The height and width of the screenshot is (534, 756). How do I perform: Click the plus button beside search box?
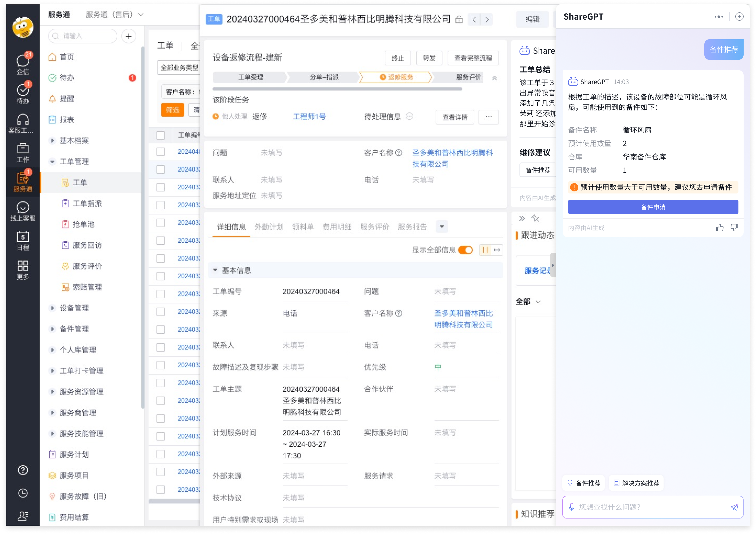click(x=129, y=36)
